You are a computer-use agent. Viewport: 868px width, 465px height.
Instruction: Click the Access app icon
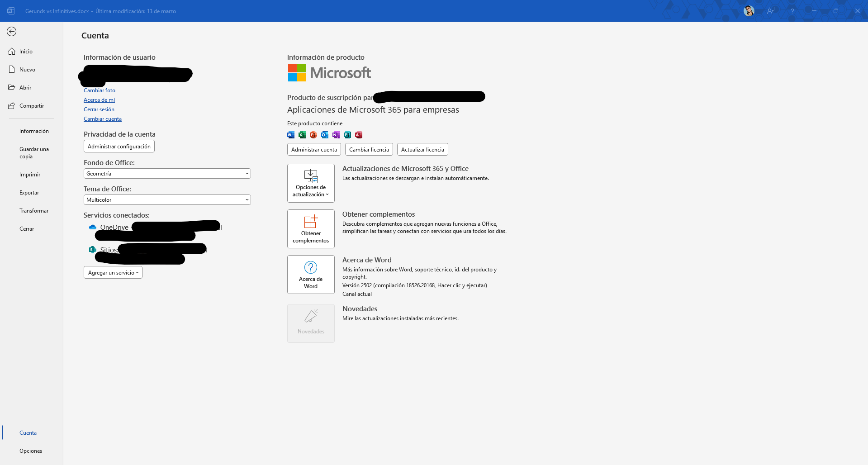359,135
